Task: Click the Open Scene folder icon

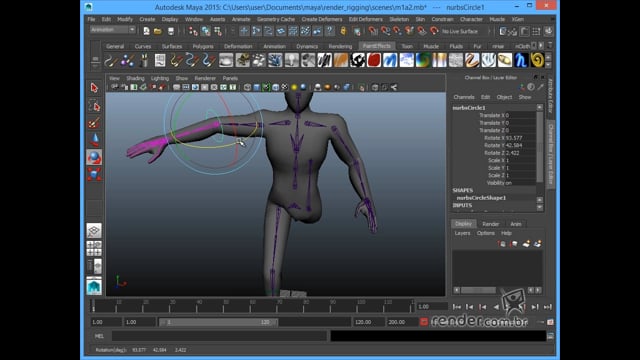Action: point(158,31)
